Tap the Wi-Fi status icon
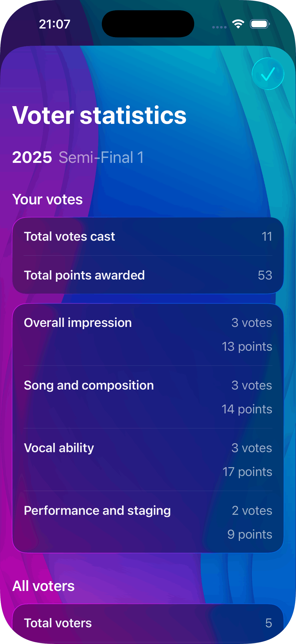This screenshot has width=296, height=644. click(238, 24)
